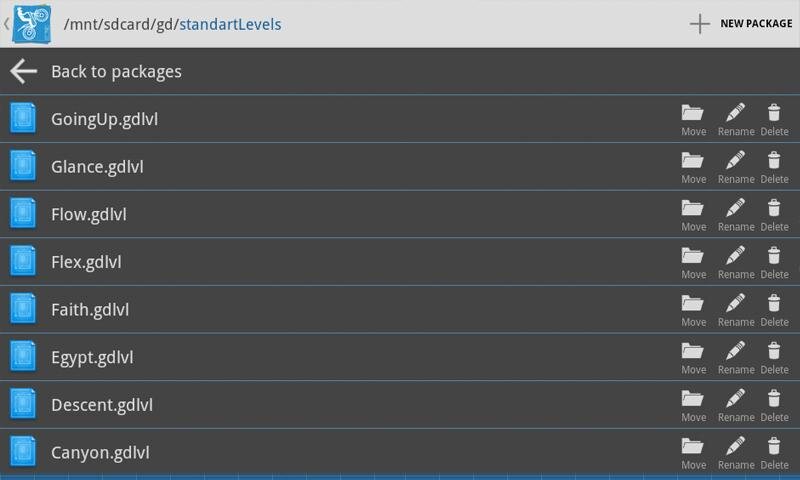Open the standartLevels path segment
The width and height of the screenshot is (800, 480).
[230, 23]
